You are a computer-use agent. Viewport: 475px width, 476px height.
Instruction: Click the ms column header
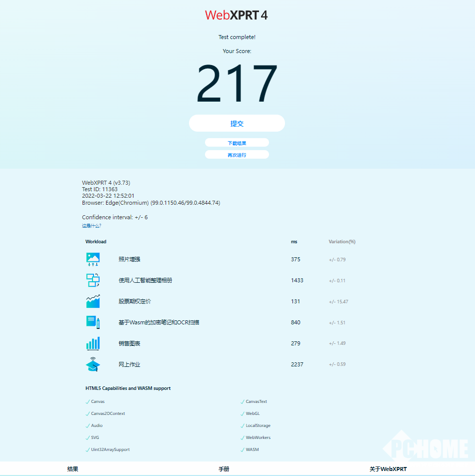294,242
